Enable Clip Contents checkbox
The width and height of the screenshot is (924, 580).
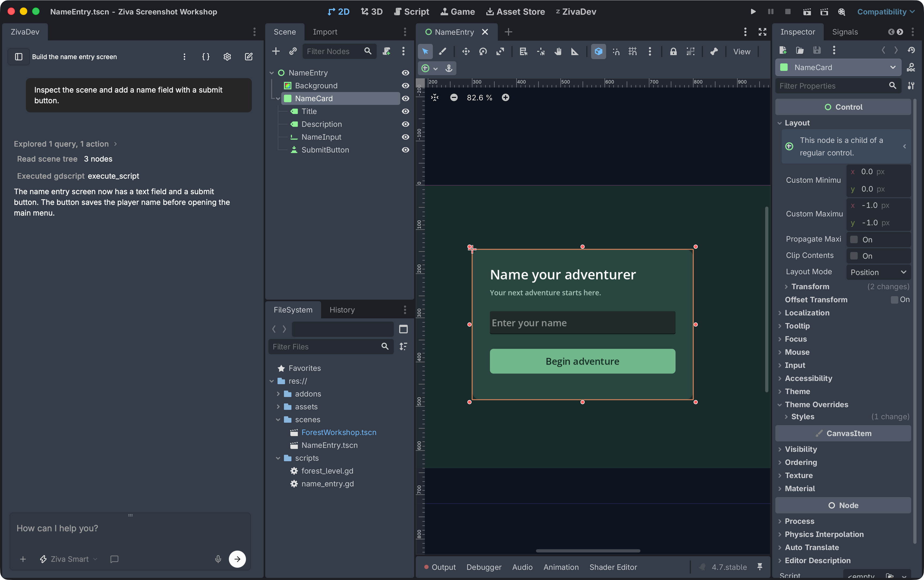854,256
